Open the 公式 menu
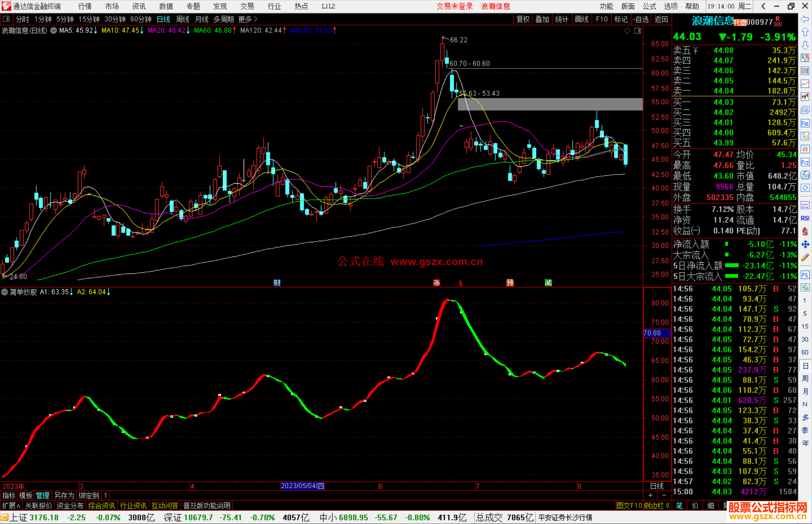Screen dimensions: 812x524 click(x=649, y=6)
